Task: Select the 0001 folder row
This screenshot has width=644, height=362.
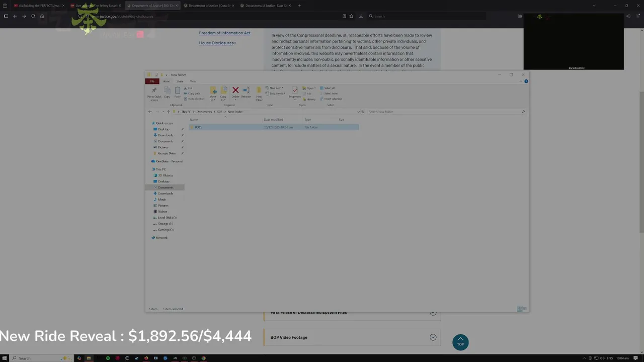Action: click(x=274, y=127)
